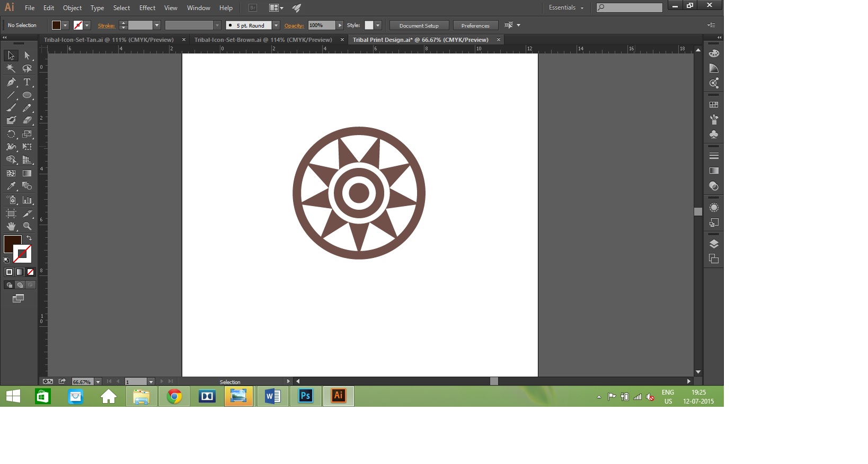This screenshot has width=868, height=464.
Task: Open the Layers panel
Action: 714,244
